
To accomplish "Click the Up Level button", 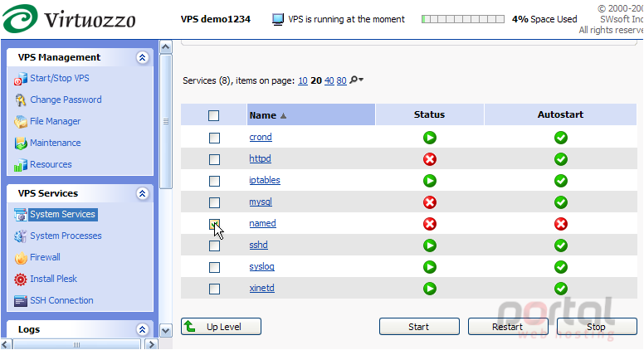I will tap(221, 327).
